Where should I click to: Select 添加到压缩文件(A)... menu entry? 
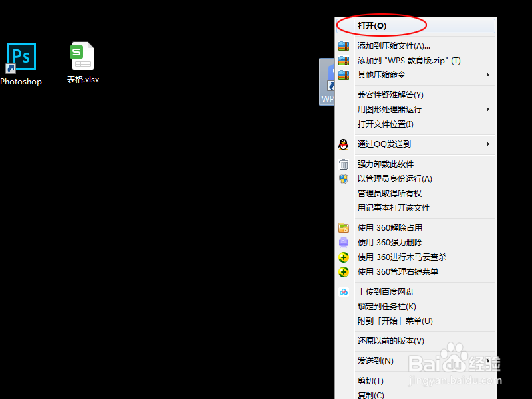(416, 46)
